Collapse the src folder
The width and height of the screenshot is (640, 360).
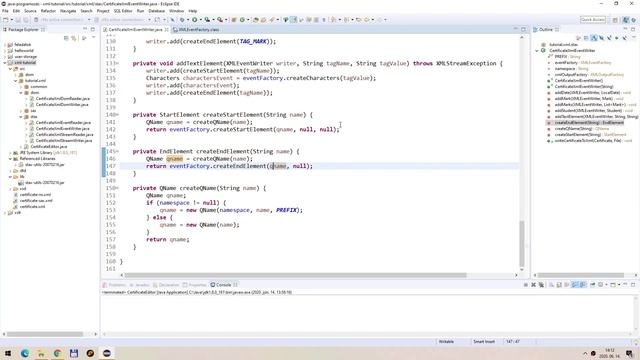(10, 69)
